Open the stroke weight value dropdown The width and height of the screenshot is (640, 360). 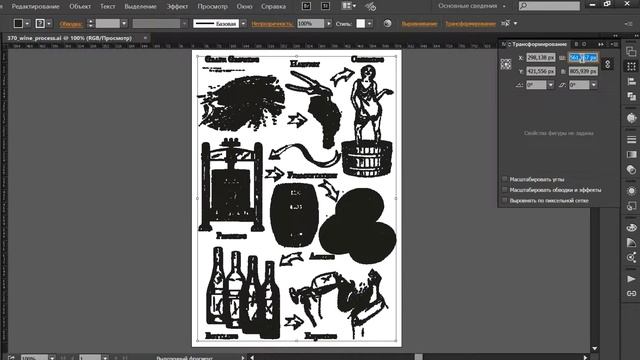coord(124,24)
